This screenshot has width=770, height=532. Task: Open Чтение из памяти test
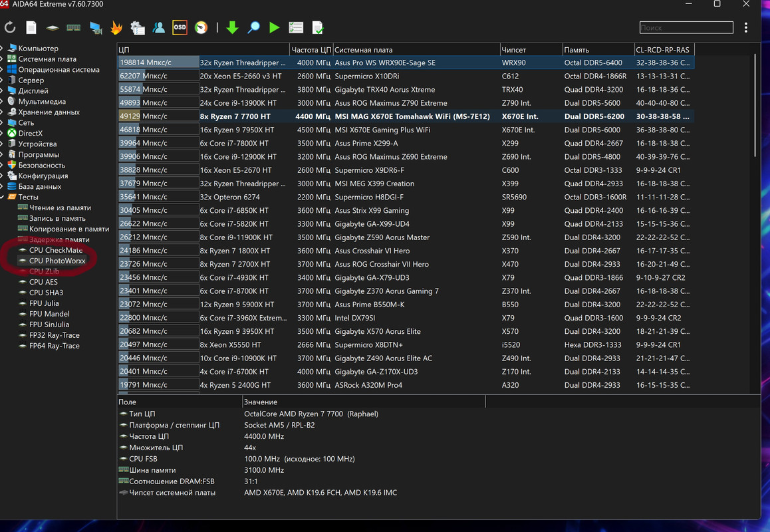click(60, 207)
